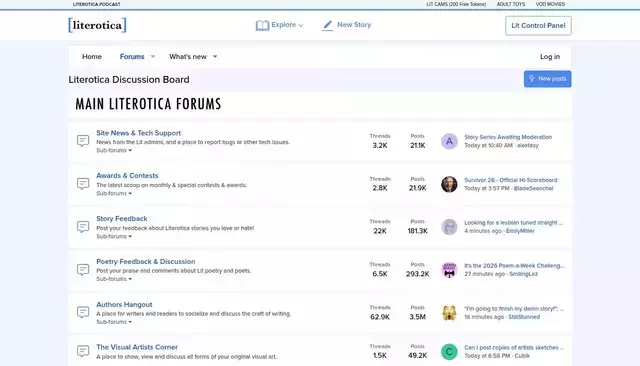The image size is (640, 366).
Task: Open alextasy's profile link
Action: click(528, 145)
